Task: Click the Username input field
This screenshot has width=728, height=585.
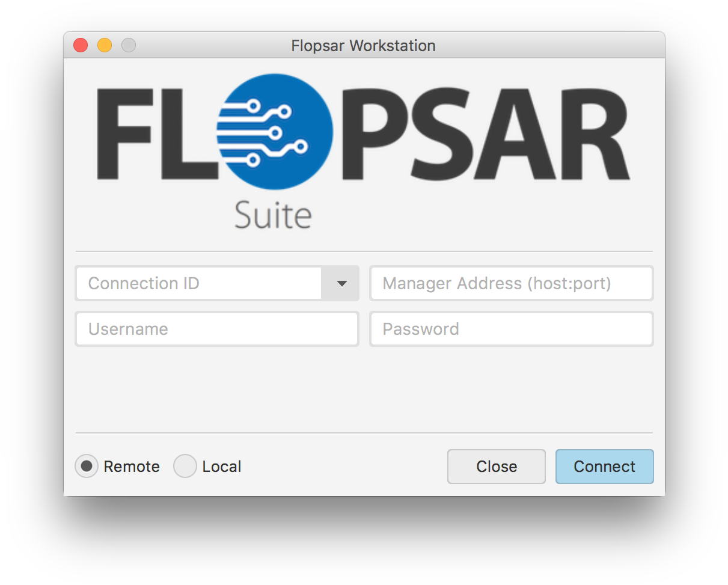Action: click(x=217, y=329)
